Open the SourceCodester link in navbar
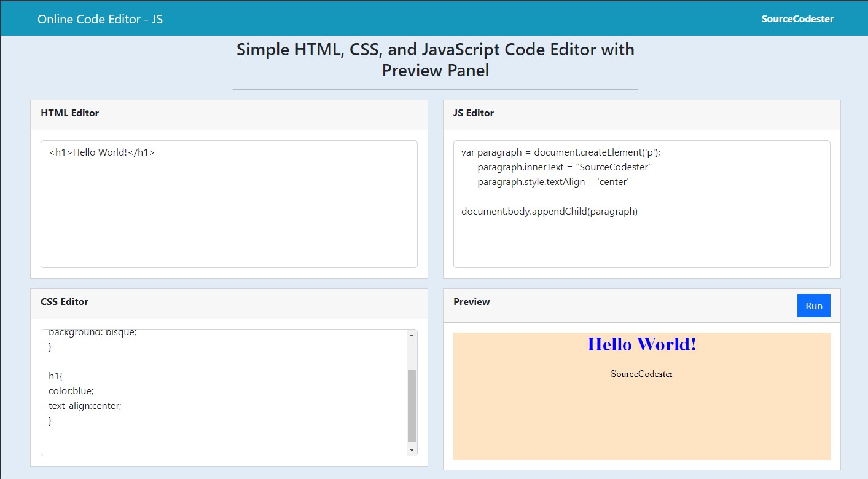 [797, 18]
